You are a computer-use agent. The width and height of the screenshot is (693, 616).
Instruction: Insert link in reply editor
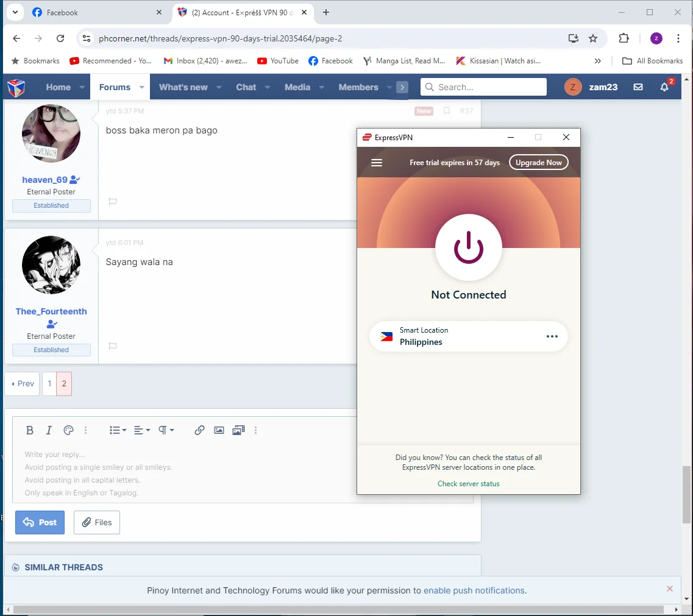[x=199, y=430]
